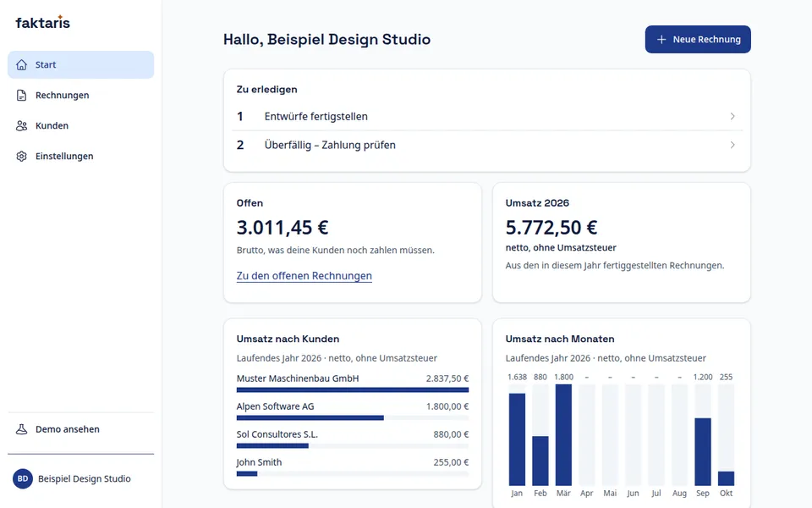812x508 pixels.
Task: Click the faktaris logo
Action: click(x=42, y=22)
